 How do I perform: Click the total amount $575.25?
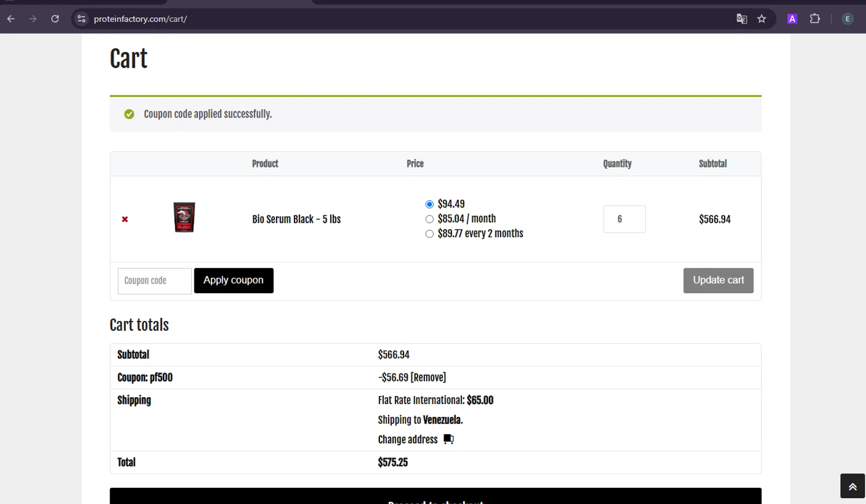click(x=393, y=462)
